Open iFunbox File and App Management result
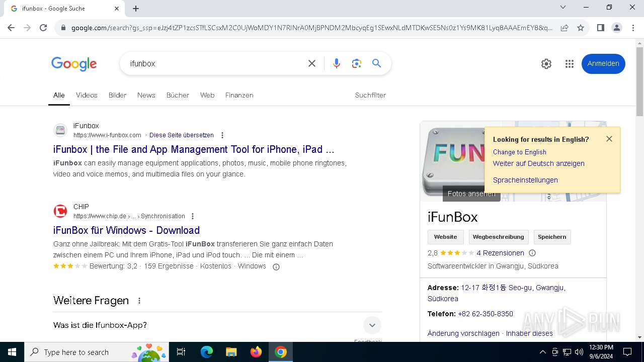 click(194, 149)
